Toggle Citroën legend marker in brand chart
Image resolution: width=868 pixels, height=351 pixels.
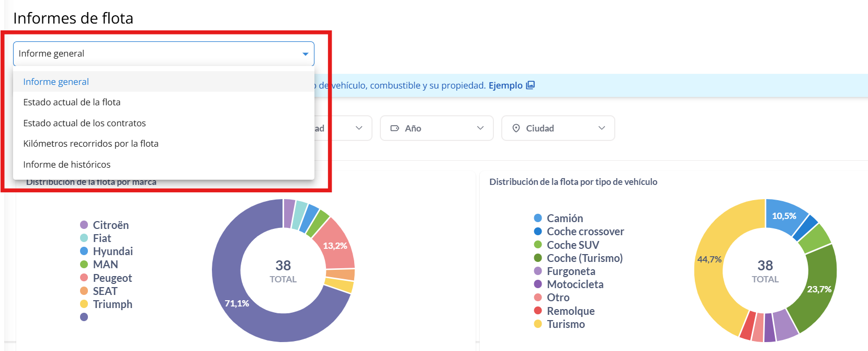[84, 225]
